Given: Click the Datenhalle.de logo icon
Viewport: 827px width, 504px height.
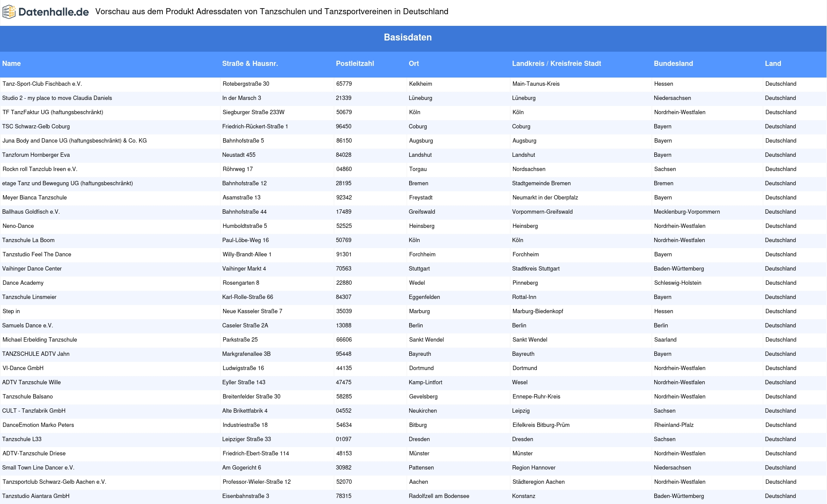Looking at the screenshot, I should tap(9, 12).
